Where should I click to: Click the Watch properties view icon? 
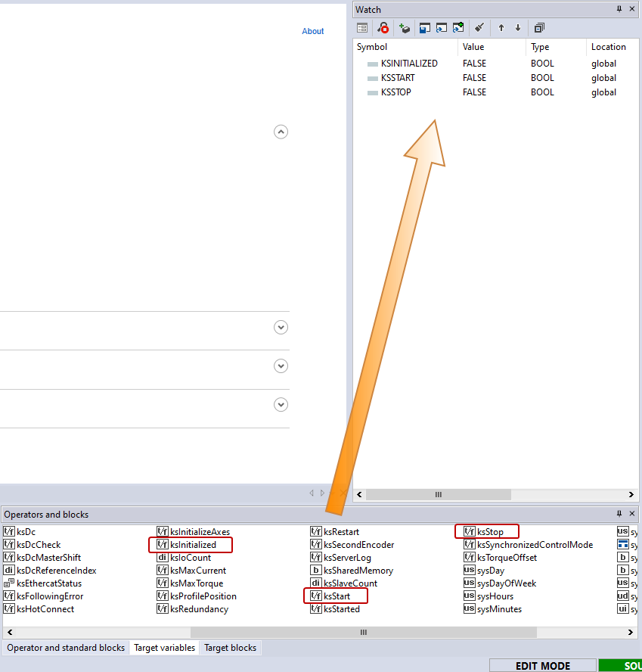pos(362,28)
